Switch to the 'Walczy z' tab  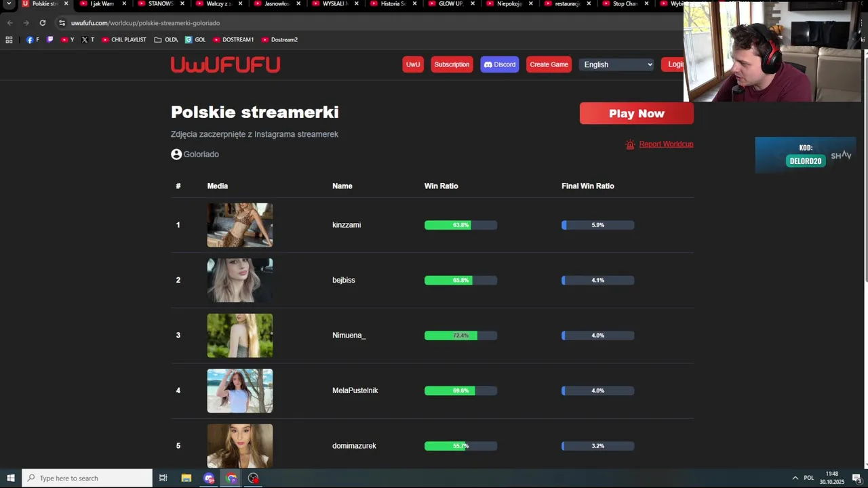tap(218, 4)
